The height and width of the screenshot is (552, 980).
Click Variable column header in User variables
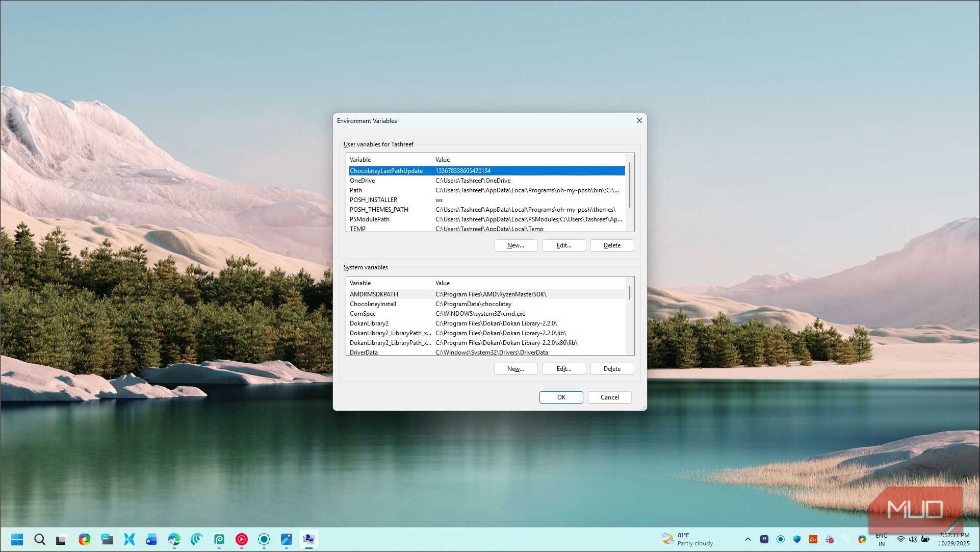[389, 160]
